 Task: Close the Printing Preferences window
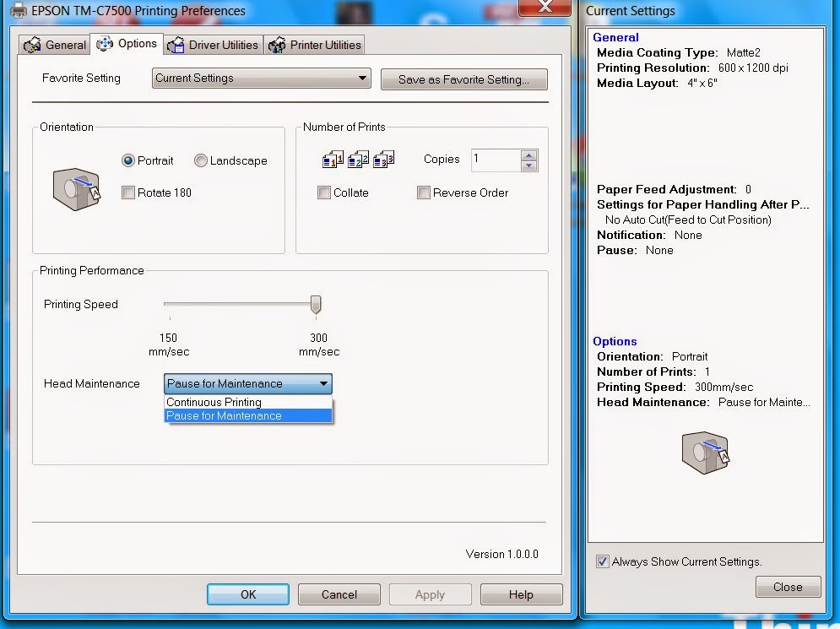tap(545, 7)
